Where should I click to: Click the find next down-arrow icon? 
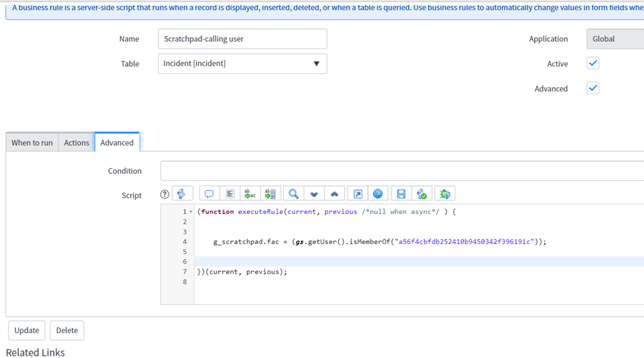point(314,194)
